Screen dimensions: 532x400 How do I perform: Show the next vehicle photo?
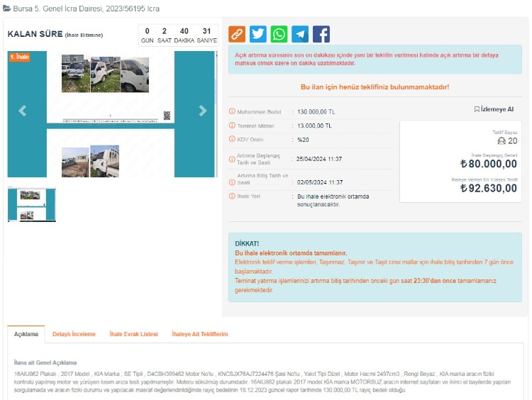[x=203, y=111]
